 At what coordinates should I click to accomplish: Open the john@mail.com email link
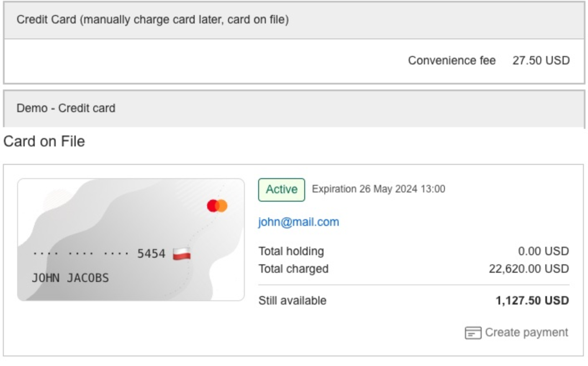pyautogui.click(x=298, y=222)
